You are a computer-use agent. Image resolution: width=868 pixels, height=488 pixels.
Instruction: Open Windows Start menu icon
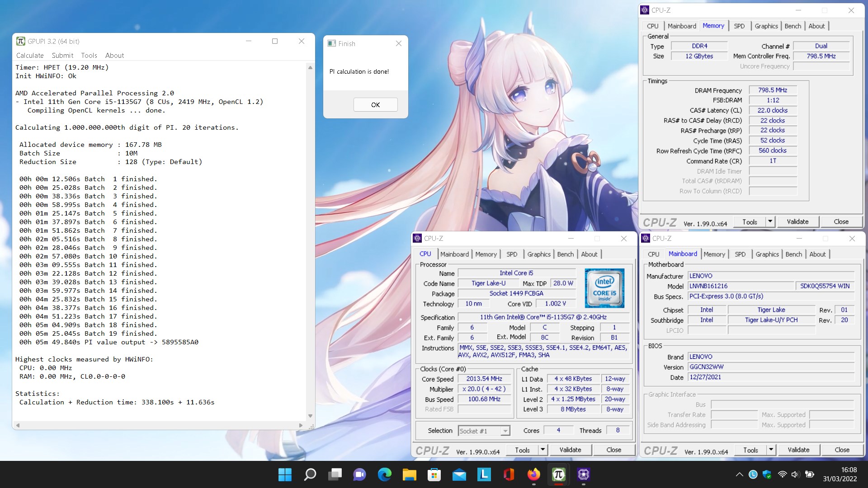285,474
